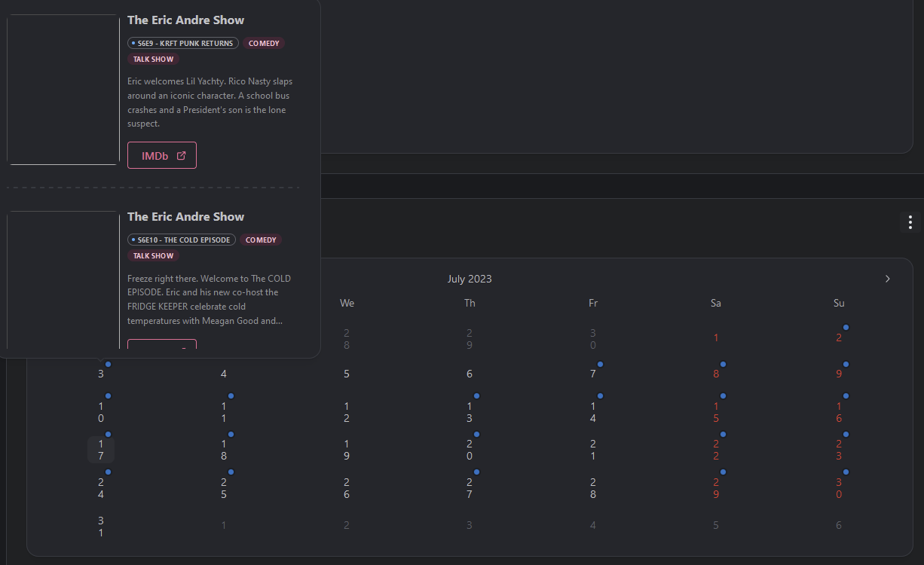Viewport: 924px width, 565px height.
Task: Click the Fridge Keeper episode description text
Action: pyautogui.click(x=210, y=300)
